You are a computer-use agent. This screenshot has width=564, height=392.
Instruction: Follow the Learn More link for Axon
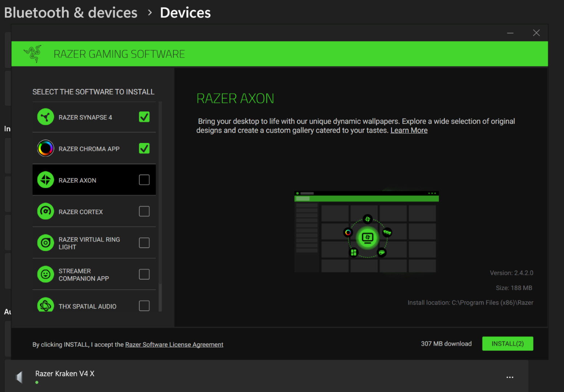click(409, 130)
